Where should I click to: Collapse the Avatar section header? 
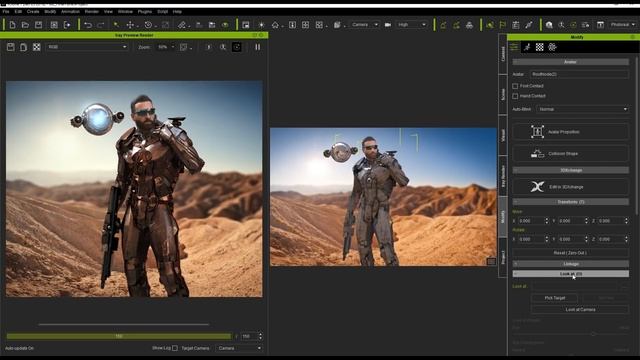tap(571, 62)
